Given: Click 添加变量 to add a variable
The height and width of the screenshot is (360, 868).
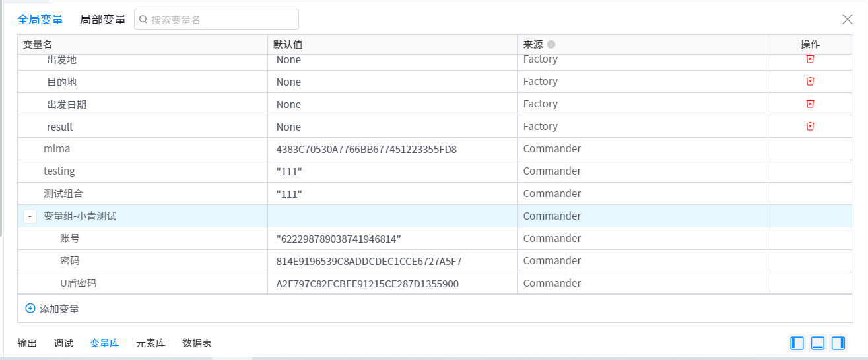Looking at the screenshot, I should pos(52,309).
